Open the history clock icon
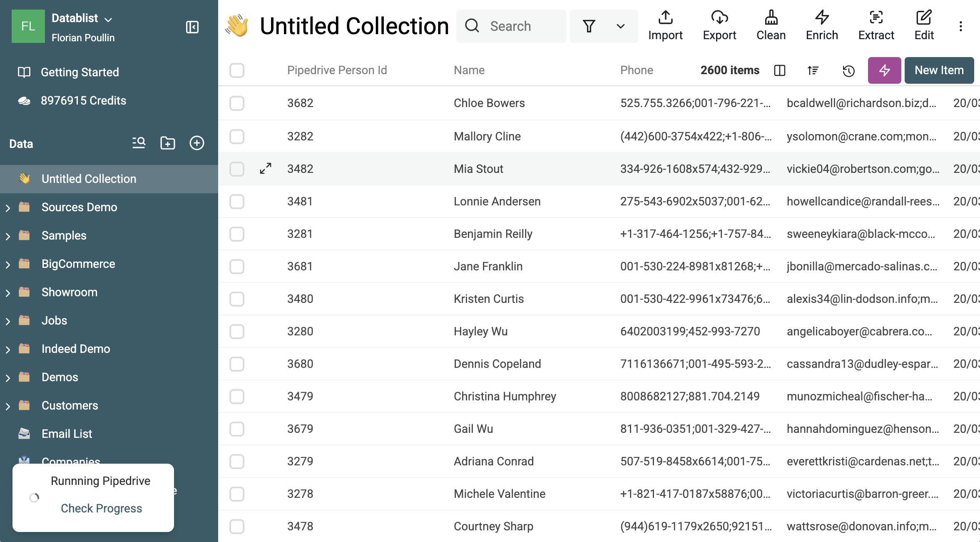This screenshot has height=542, width=980. [849, 71]
